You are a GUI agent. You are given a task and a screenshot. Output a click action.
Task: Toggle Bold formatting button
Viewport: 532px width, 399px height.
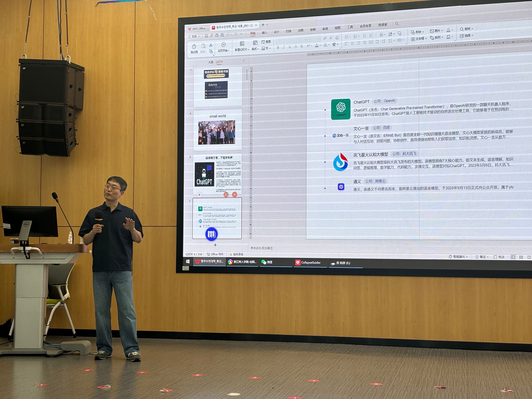[x=278, y=48]
